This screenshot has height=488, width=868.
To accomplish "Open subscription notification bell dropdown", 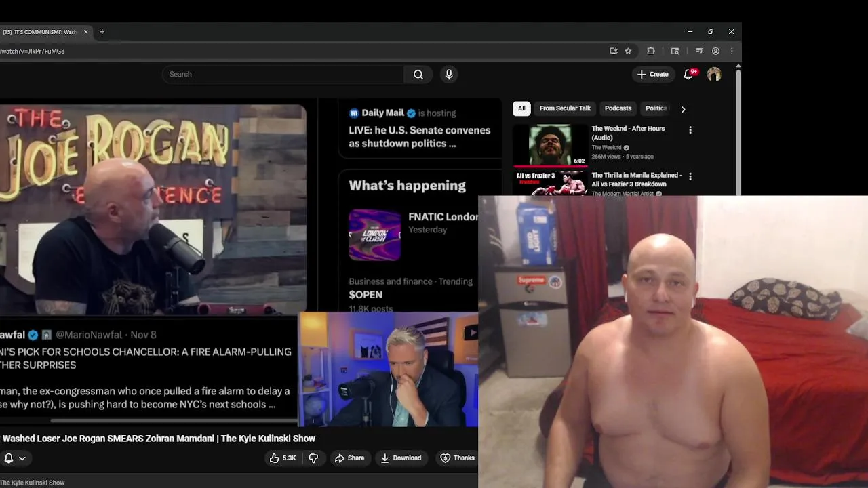I will point(14,458).
